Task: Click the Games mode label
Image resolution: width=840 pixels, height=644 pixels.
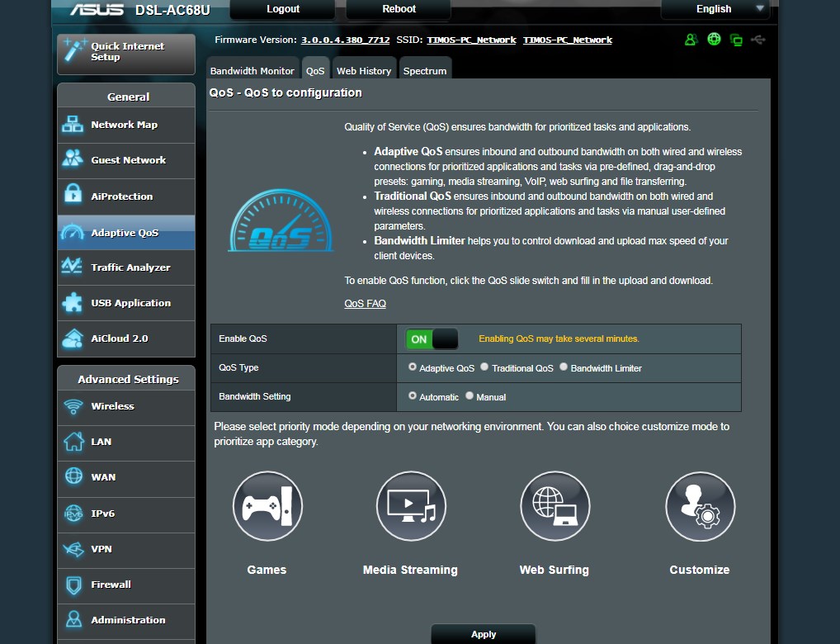Action: 267,570
